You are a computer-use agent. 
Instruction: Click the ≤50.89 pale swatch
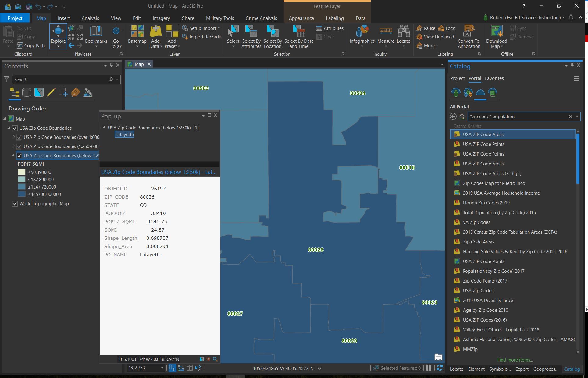tap(22, 172)
